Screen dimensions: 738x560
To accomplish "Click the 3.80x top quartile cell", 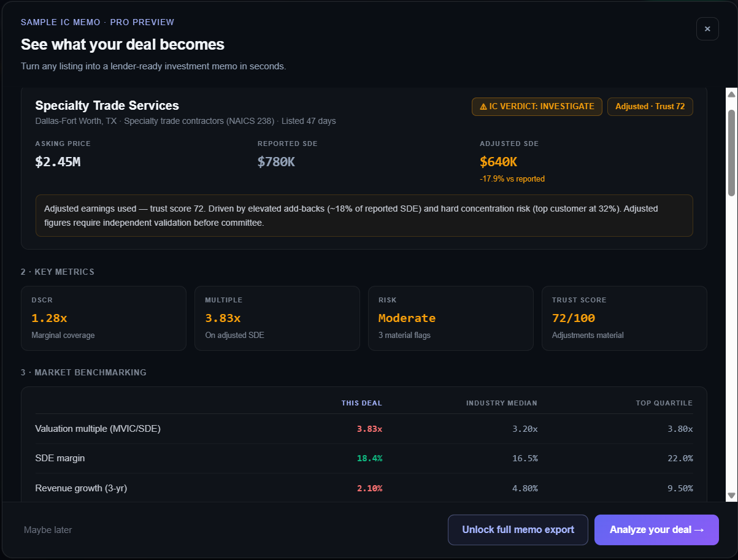I will point(680,429).
